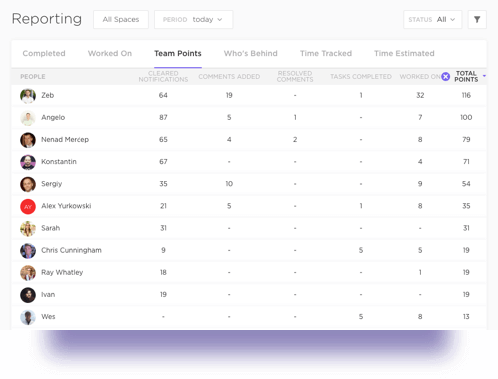
Task: Click the name Konstantin
Action: (x=59, y=162)
